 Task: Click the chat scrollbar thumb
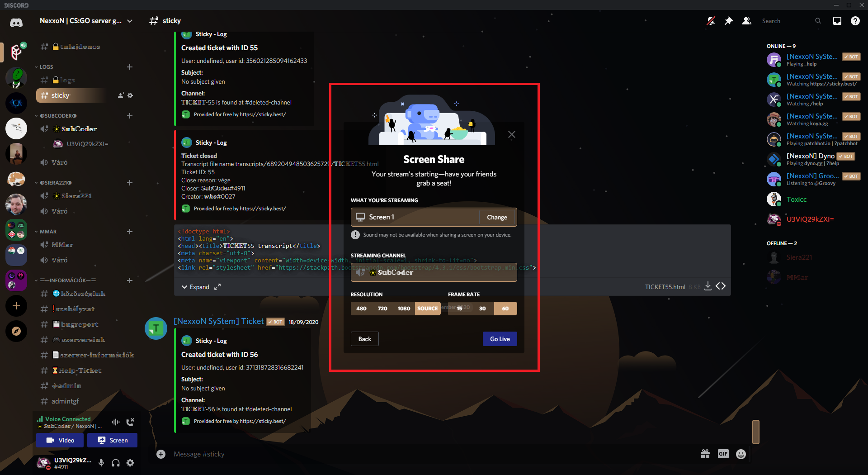click(755, 432)
